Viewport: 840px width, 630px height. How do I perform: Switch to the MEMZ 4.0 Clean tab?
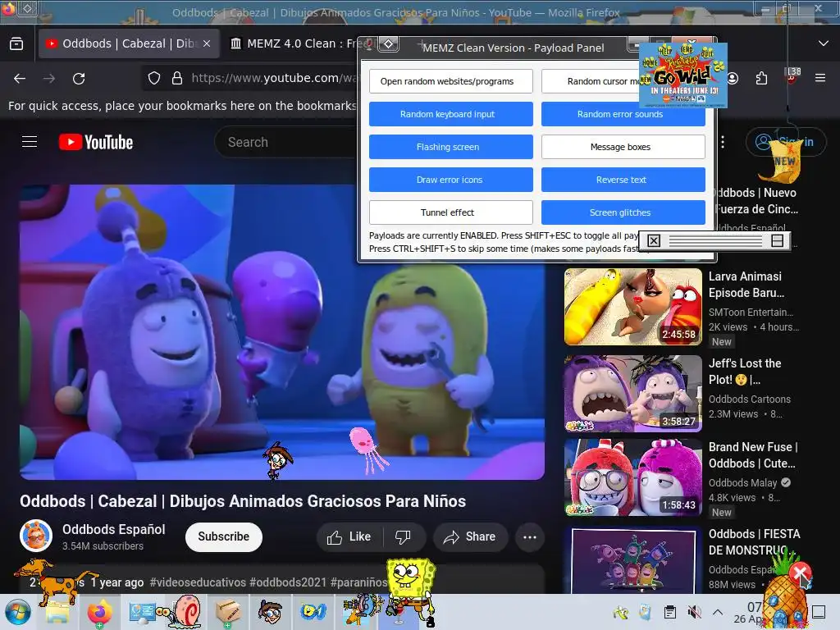click(x=292, y=43)
